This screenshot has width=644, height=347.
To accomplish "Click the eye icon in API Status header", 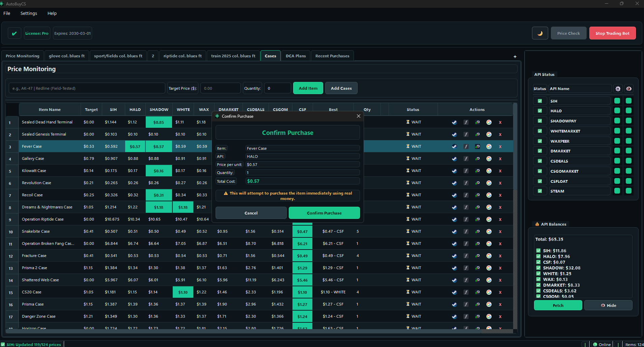I will (629, 89).
